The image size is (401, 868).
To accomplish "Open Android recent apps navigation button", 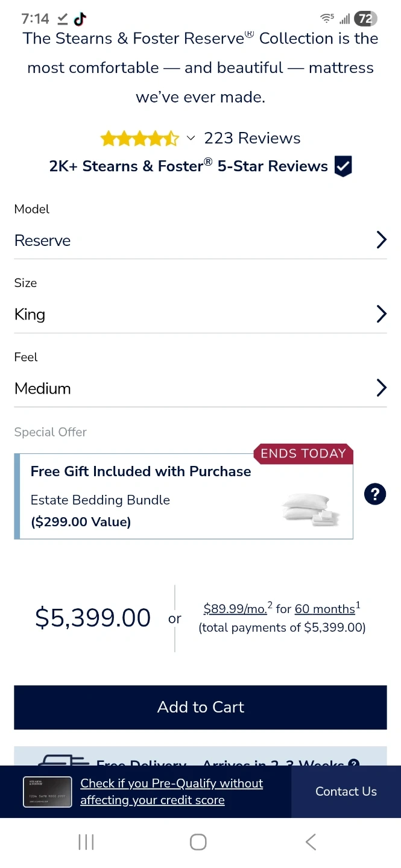I will pos(86,842).
